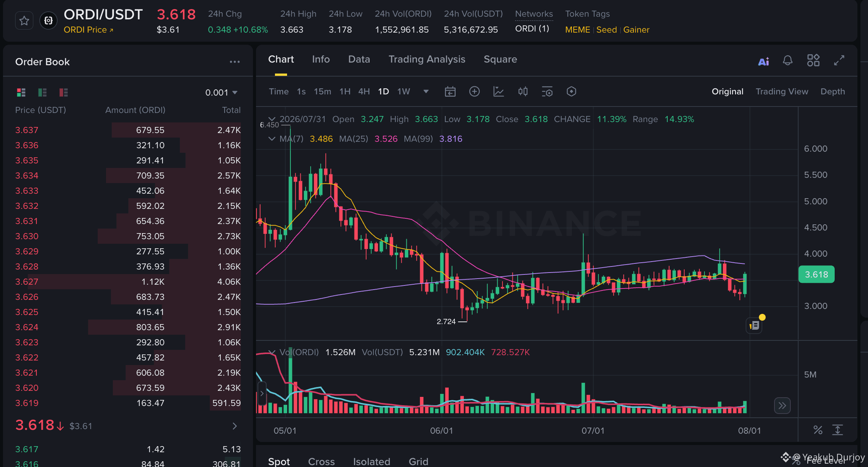Expand the chart to fullscreen with the arrows icon
The height and width of the screenshot is (467, 868).
839,60
